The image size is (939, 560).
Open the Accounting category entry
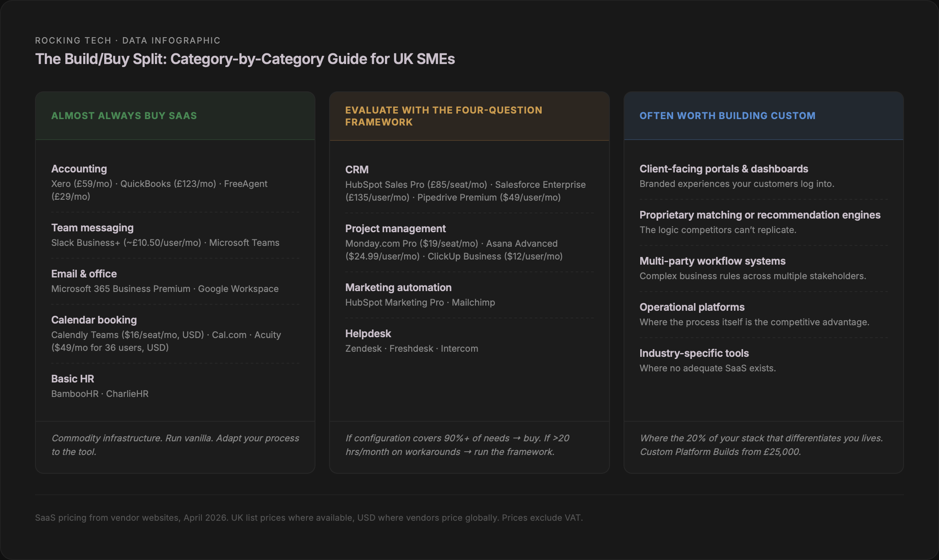79,169
